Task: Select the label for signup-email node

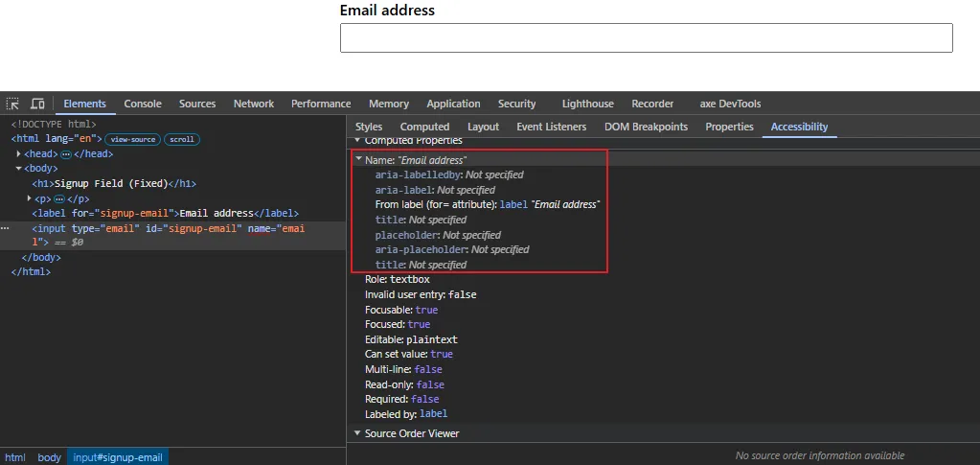Action: [166, 214]
